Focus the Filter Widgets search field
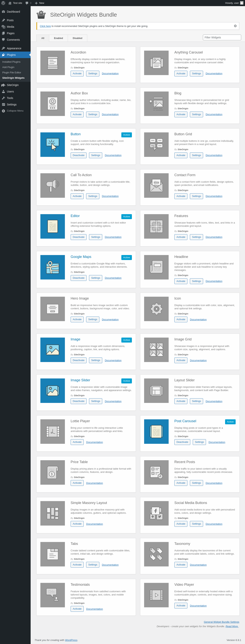Screen dimensions: 245x644 (222, 37)
